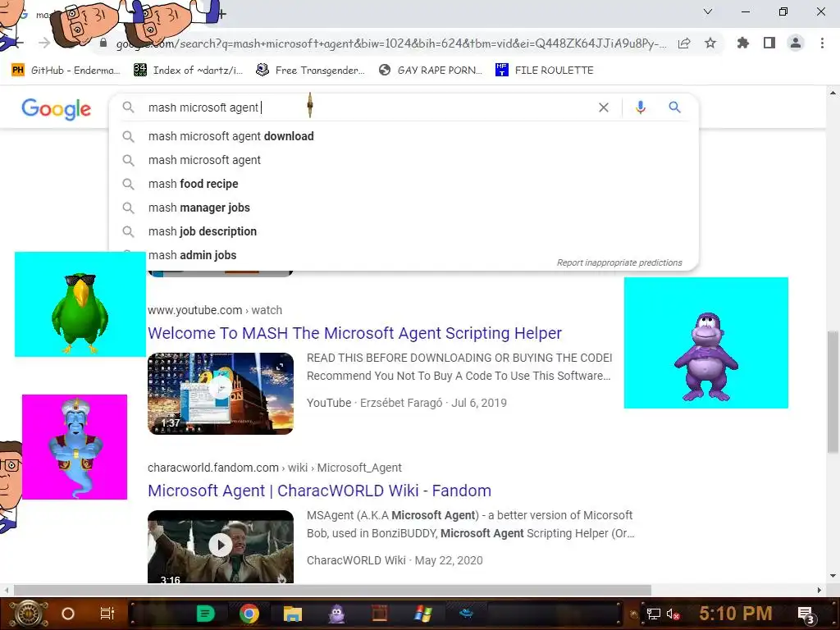
Task: Open the FILE ROULETTE bookmark
Action: click(545, 71)
